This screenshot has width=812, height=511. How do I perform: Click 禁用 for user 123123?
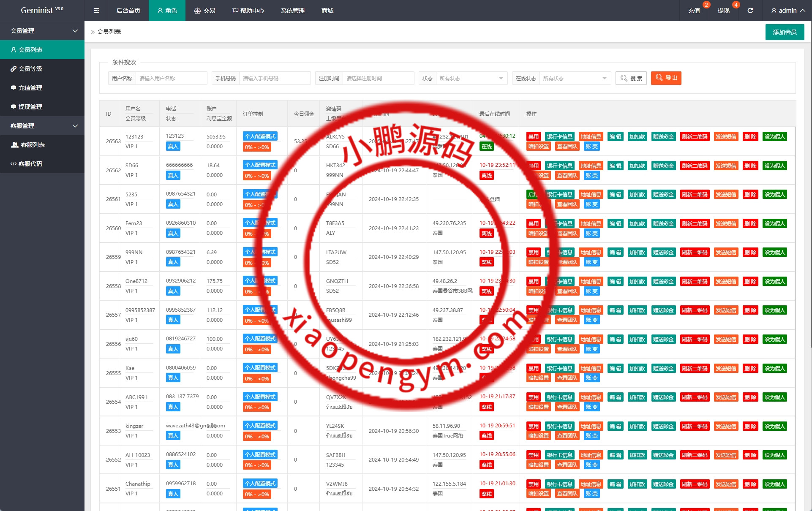pyautogui.click(x=533, y=137)
